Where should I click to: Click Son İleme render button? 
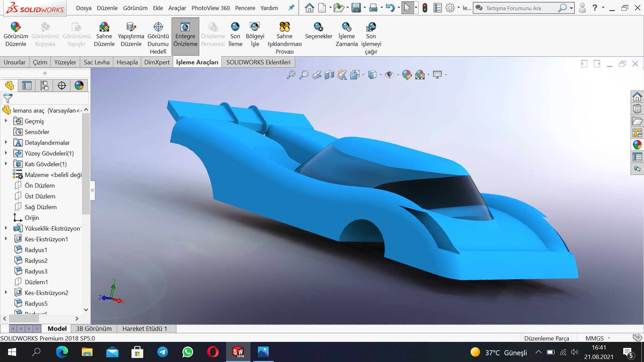235,27
